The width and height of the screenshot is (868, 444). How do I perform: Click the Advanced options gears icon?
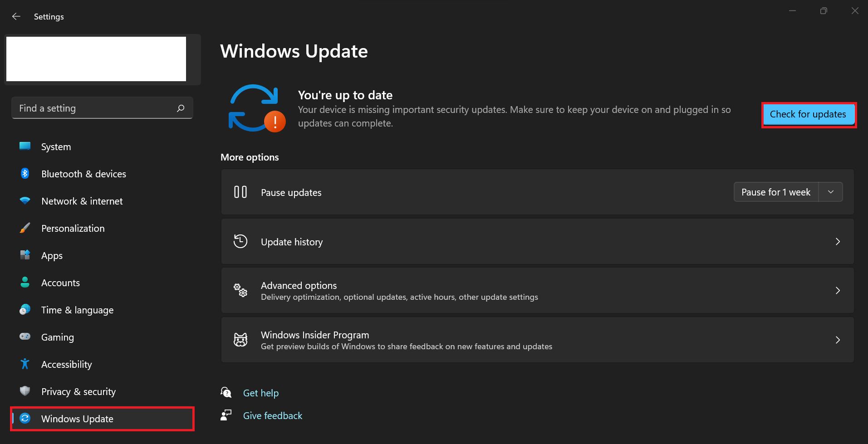(240, 290)
